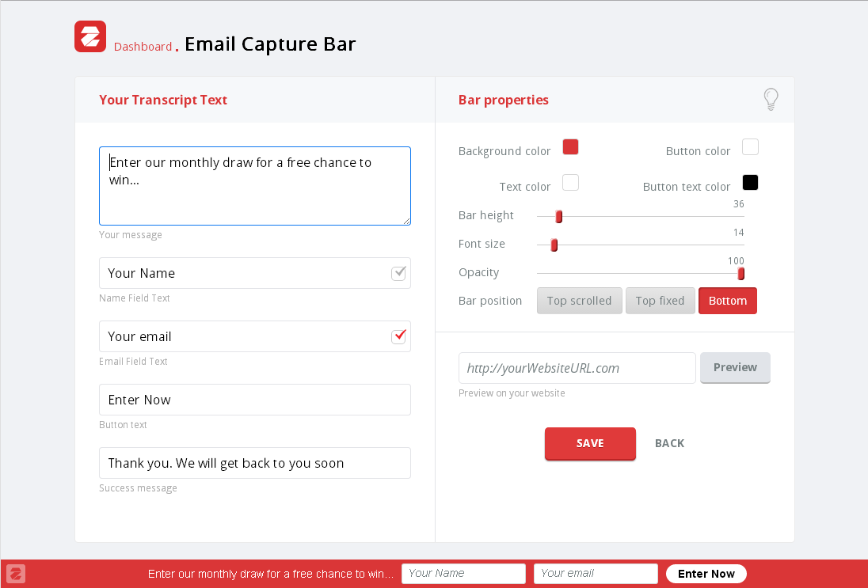
Task: Pick the Text color swatch
Action: pos(570,183)
